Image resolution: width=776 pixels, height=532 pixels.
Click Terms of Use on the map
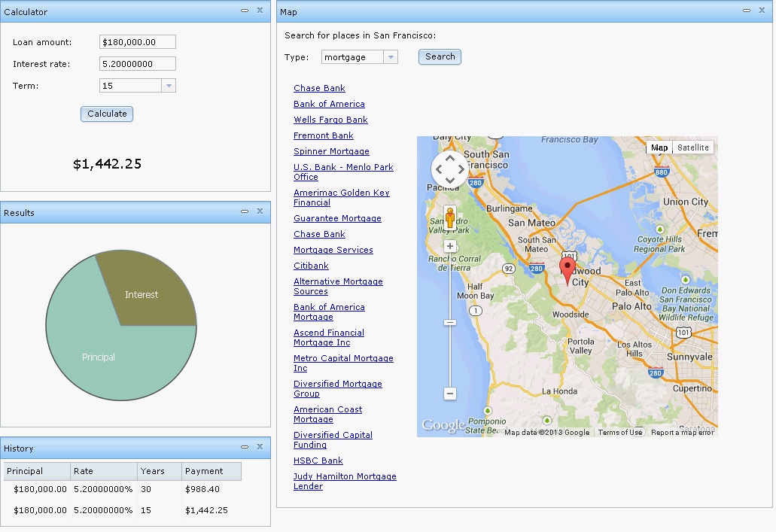coord(619,433)
